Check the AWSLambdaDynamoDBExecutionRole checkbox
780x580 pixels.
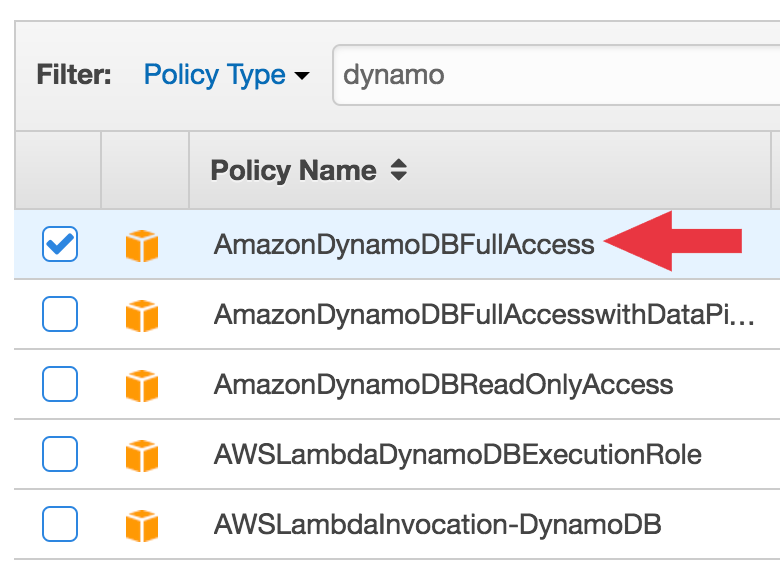click(60, 454)
